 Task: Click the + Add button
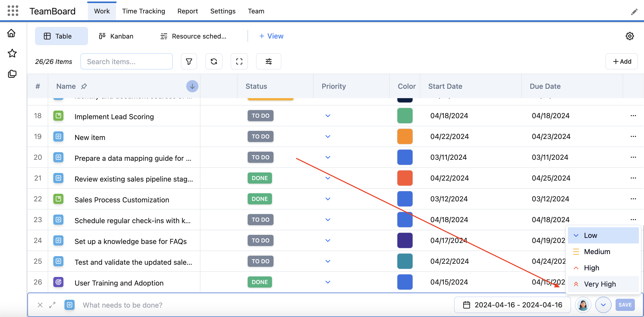click(x=622, y=61)
